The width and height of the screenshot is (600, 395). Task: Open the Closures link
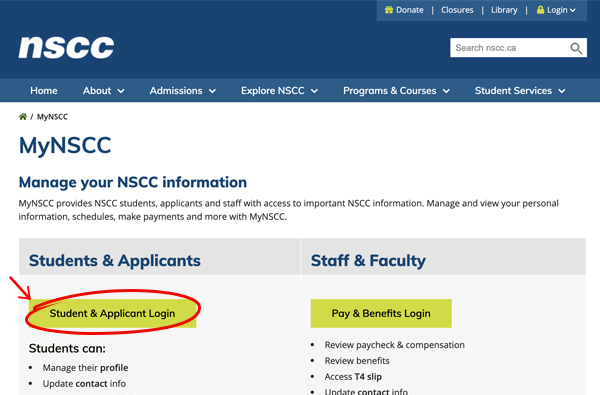457,10
